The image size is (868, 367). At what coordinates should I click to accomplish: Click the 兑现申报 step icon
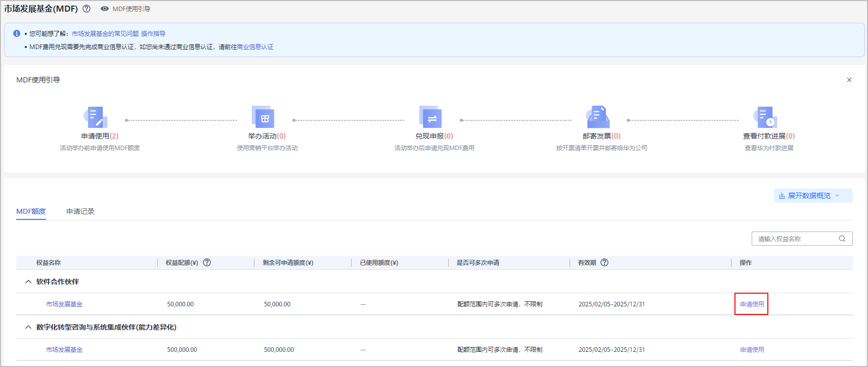coord(431,117)
